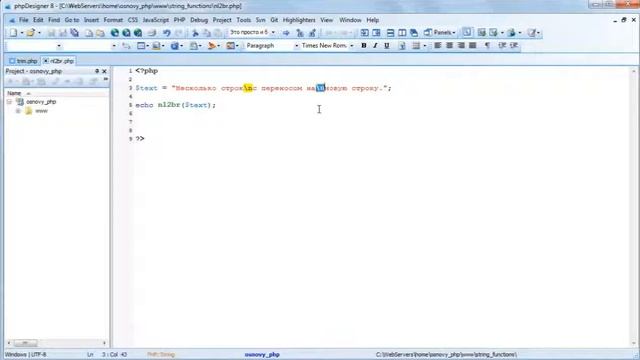
Task: Click osnovy_php in the status bar
Action: pos(262,354)
